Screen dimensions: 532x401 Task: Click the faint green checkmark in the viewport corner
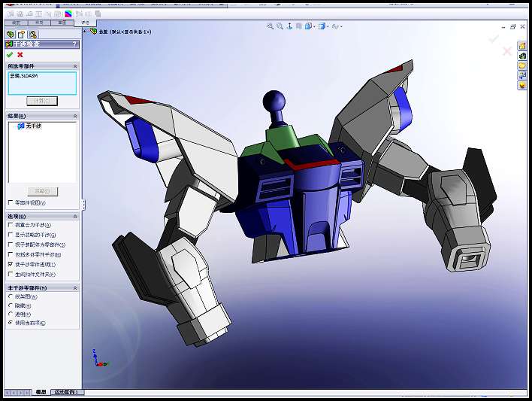click(x=494, y=38)
